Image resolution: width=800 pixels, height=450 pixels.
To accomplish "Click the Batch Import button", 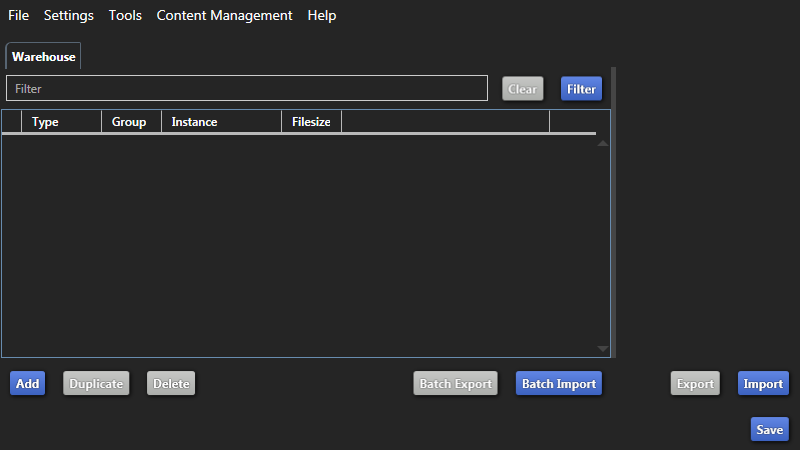I will 559,384.
